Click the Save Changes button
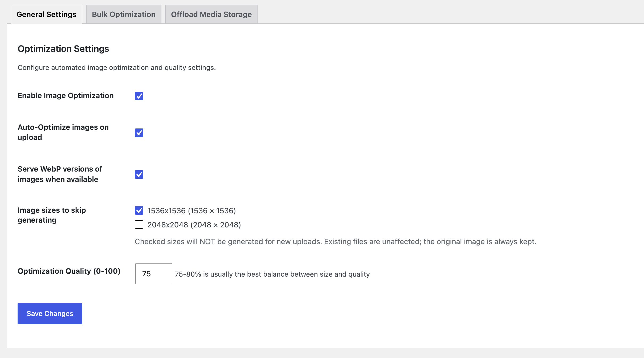The width and height of the screenshot is (644, 358). click(50, 314)
